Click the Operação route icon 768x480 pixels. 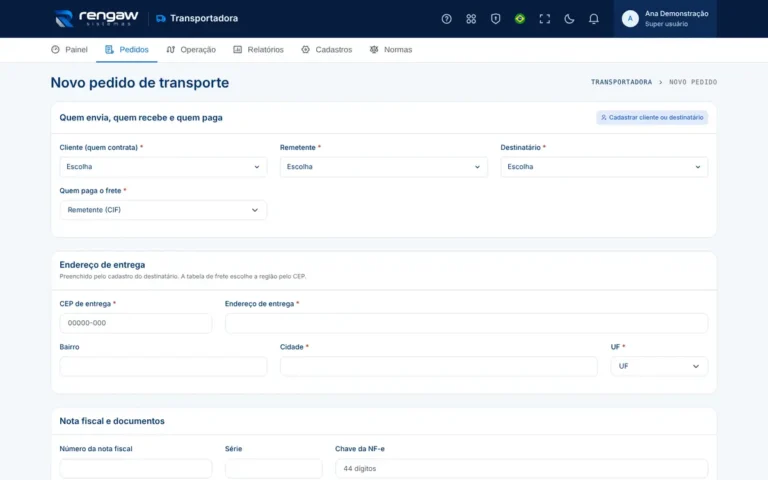pos(170,49)
